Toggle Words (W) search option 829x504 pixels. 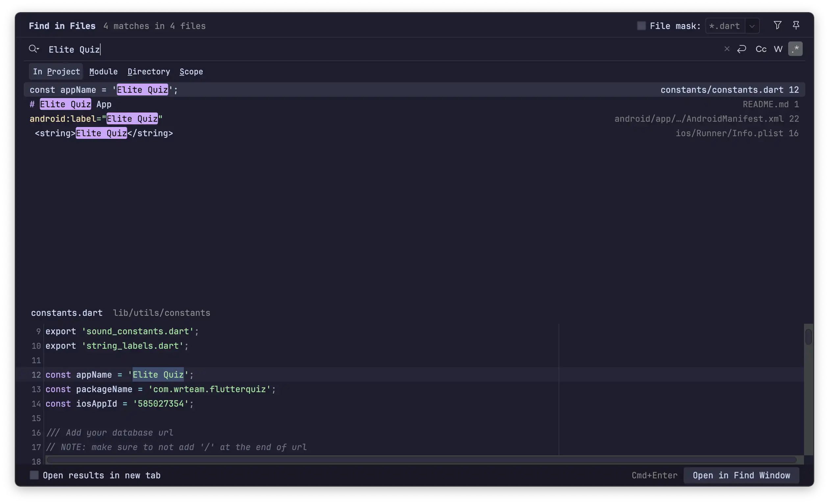click(x=778, y=49)
